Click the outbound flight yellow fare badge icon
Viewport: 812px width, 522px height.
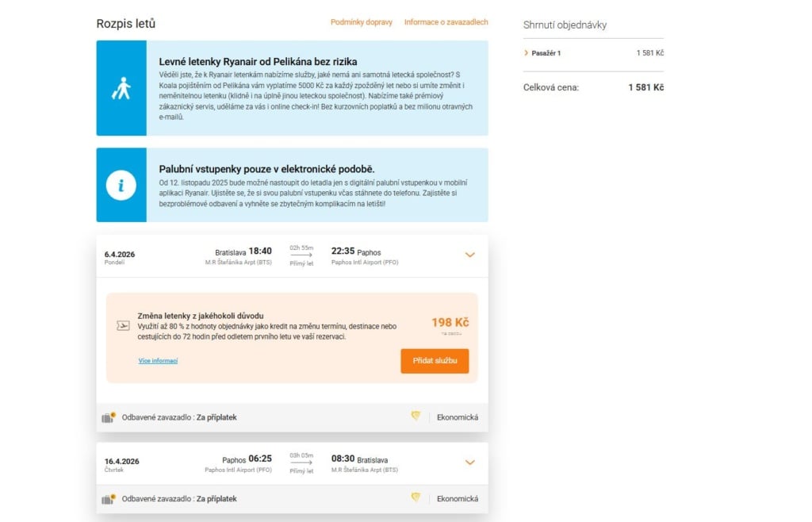416,416
